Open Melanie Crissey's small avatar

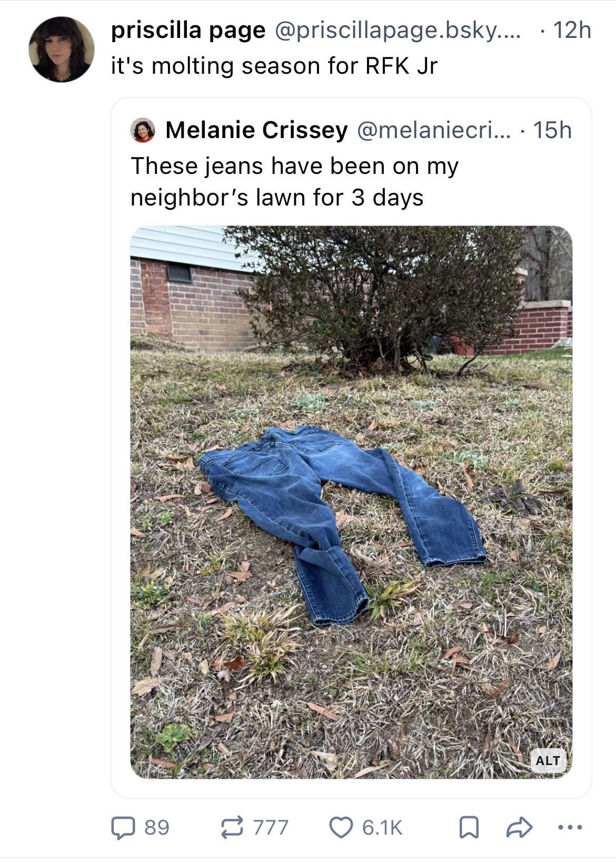pos(143,130)
